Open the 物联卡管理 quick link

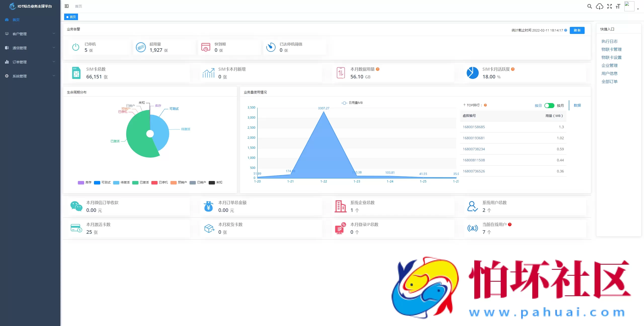611,49
